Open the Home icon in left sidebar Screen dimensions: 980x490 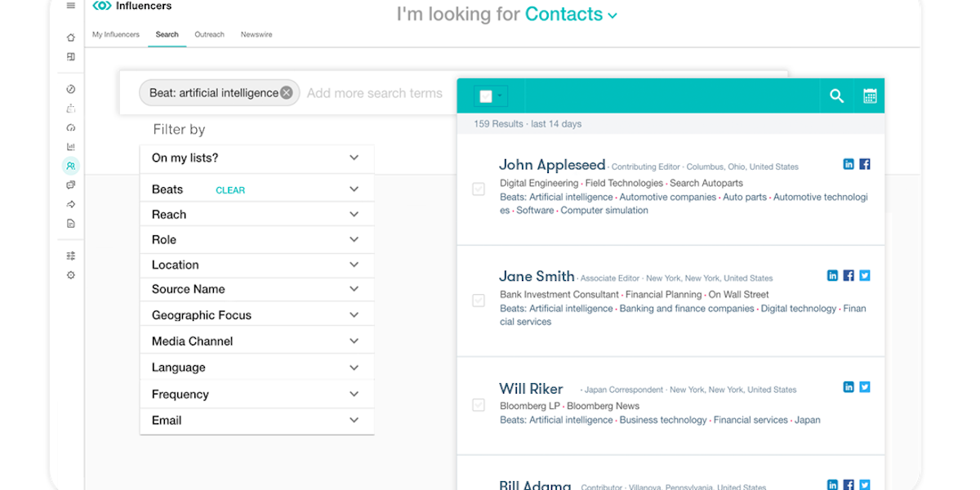pos(71,38)
